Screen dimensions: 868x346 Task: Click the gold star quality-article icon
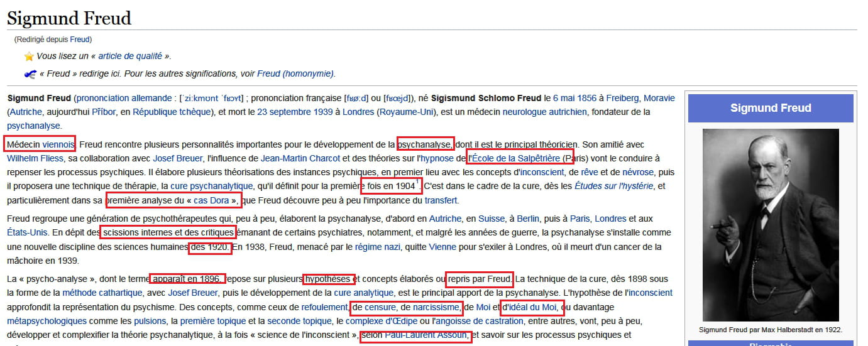29,56
